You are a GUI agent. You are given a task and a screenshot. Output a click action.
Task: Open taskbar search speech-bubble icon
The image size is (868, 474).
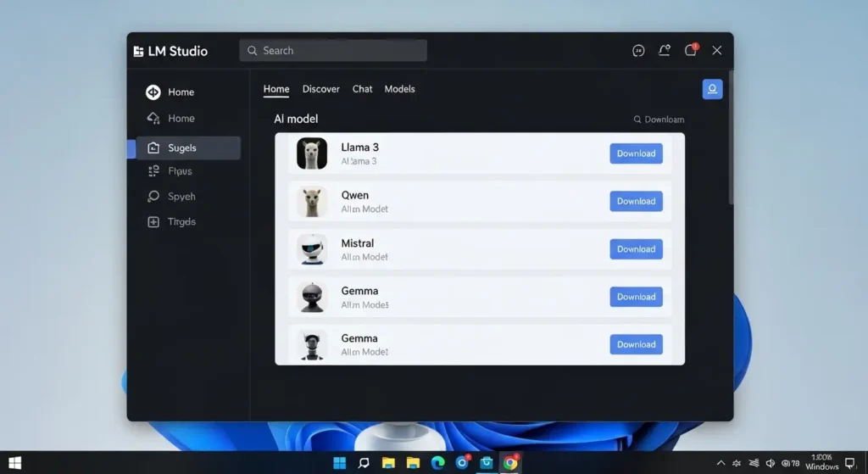point(364,462)
